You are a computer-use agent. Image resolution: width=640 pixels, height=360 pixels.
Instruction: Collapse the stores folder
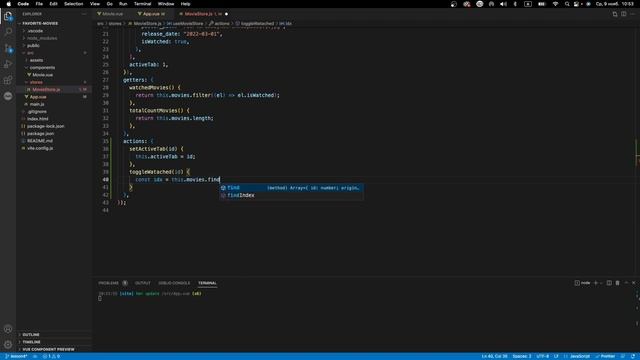36,82
